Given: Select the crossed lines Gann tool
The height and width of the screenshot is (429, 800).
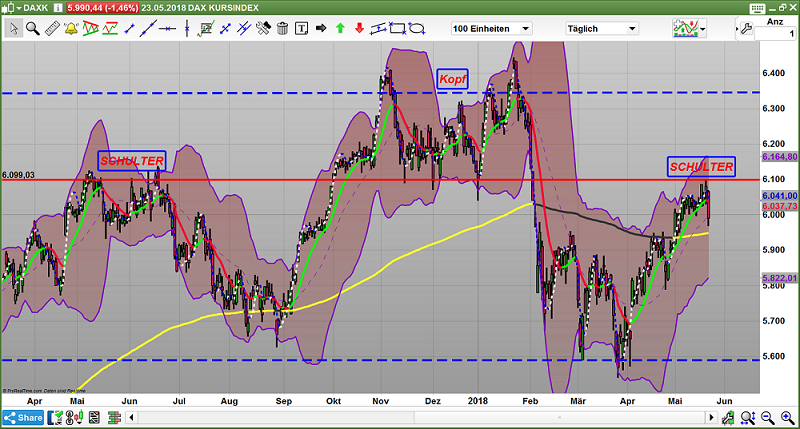Looking at the screenshot, I should point(225,29).
